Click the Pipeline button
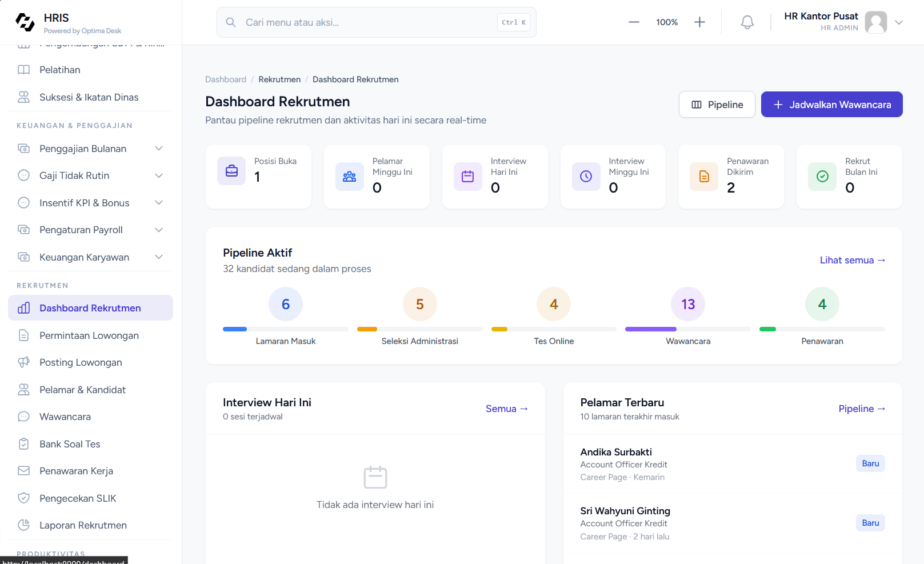The height and width of the screenshot is (564, 924). (717, 105)
